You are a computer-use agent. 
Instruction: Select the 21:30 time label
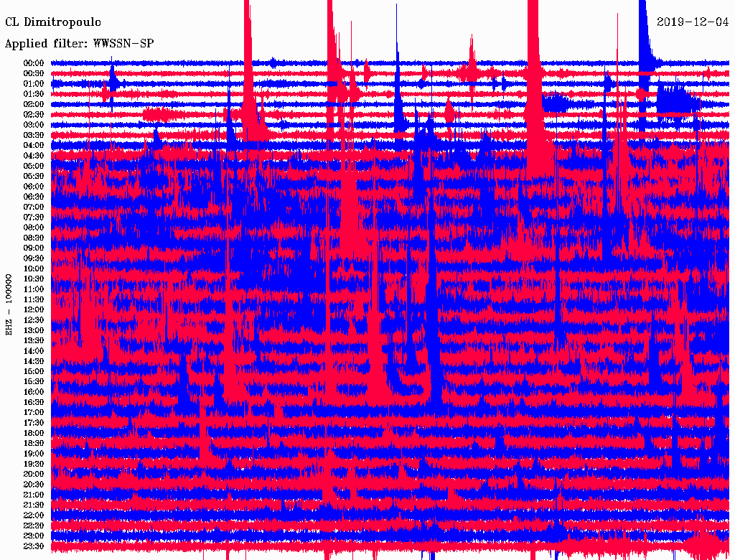tap(33, 505)
